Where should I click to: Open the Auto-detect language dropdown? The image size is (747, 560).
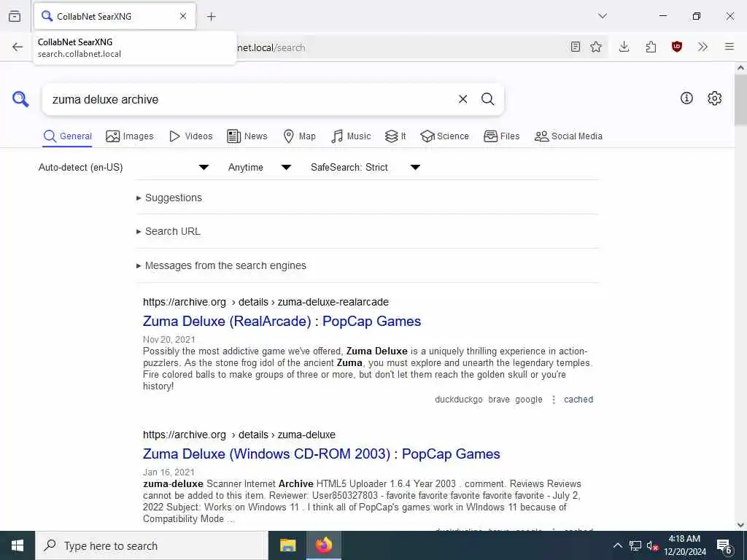coord(124,167)
